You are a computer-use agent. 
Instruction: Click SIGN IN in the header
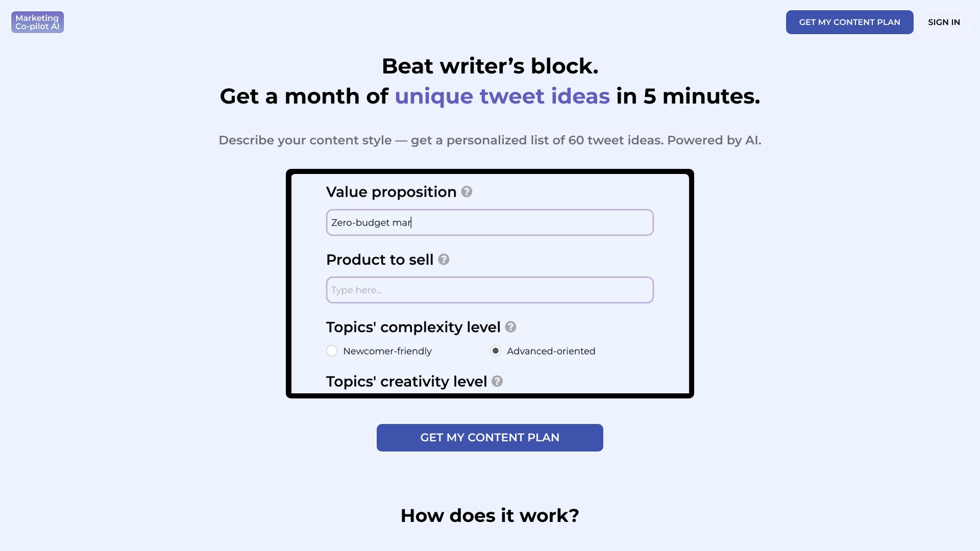pos(944,22)
